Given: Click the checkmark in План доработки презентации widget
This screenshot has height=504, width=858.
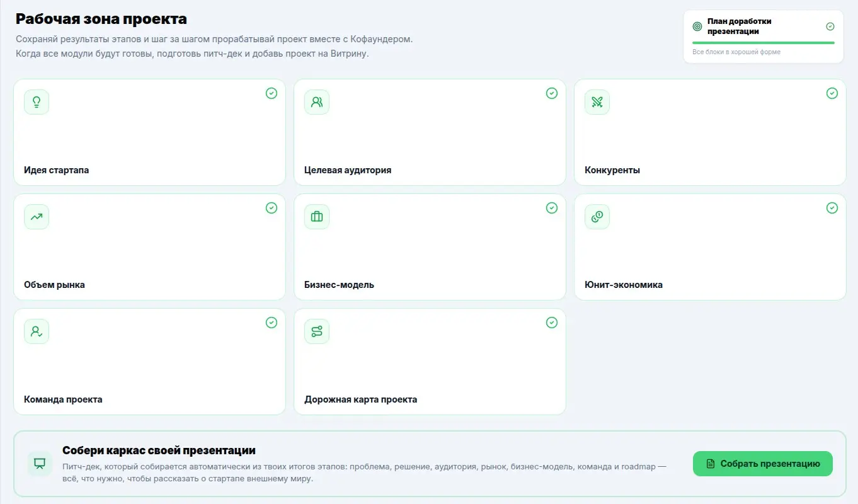Looking at the screenshot, I should tap(830, 26).
